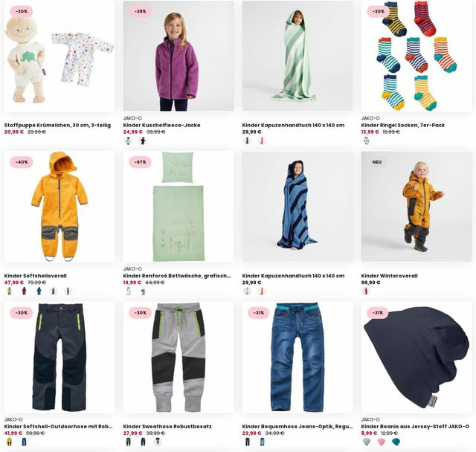Open the Kinder Ringel Socken image
476x452 pixels.
tap(416, 56)
